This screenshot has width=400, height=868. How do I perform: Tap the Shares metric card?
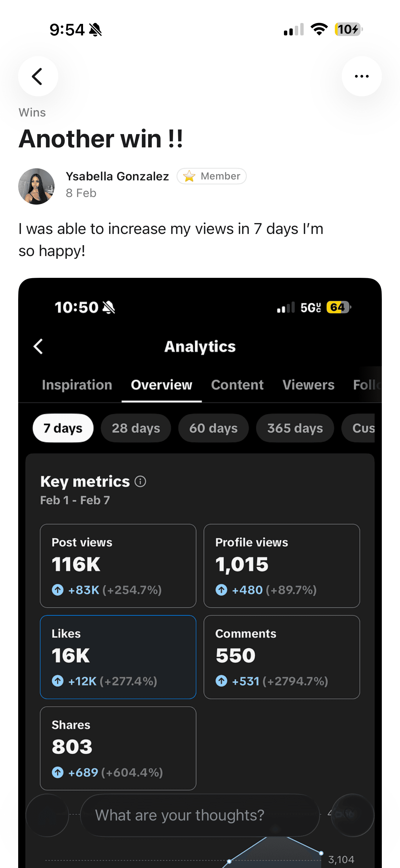[x=118, y=748]
